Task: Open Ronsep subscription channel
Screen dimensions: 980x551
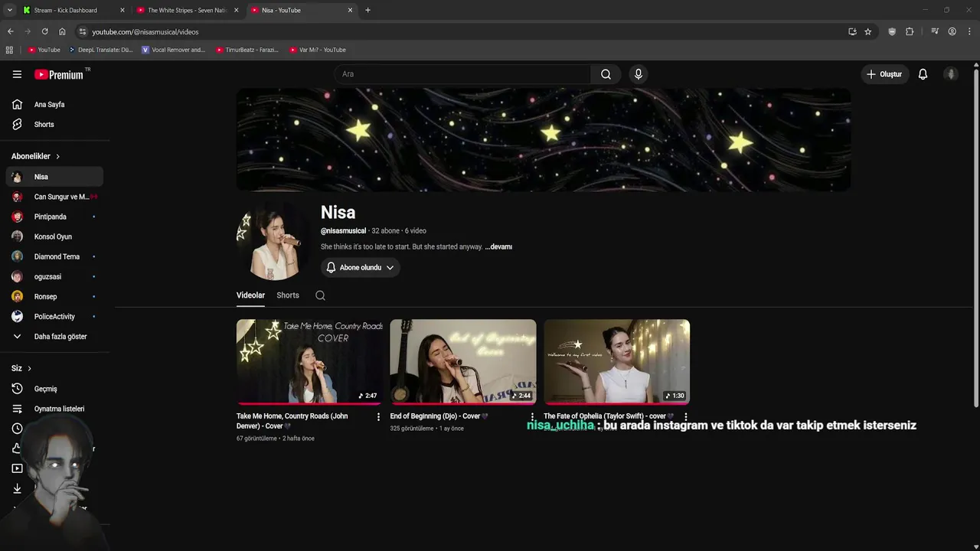Action: pyautogui.click(x=54, y=296)
